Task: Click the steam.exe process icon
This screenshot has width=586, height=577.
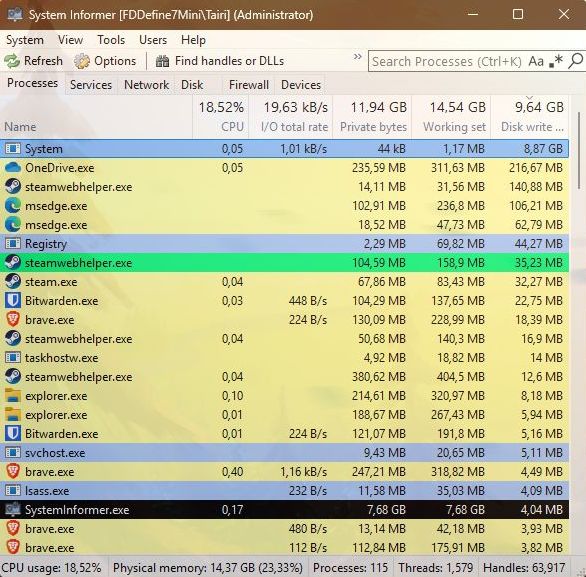Action: (13, 281)
